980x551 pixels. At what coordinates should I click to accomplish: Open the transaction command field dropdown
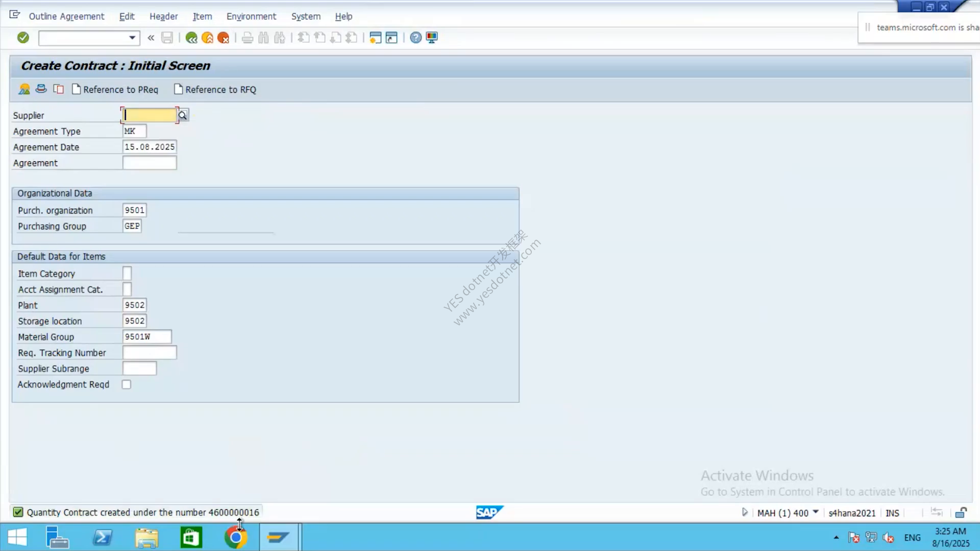[x=132, y=38]
